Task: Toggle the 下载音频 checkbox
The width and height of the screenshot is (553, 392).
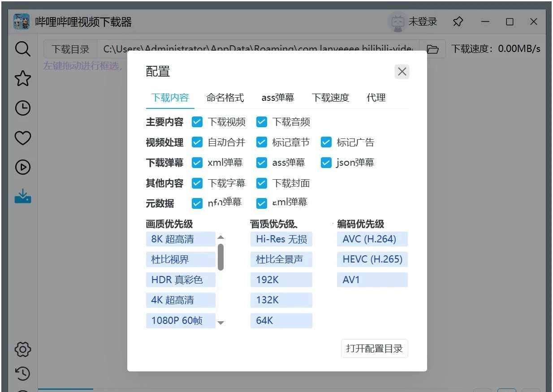Action: point(262,122)
